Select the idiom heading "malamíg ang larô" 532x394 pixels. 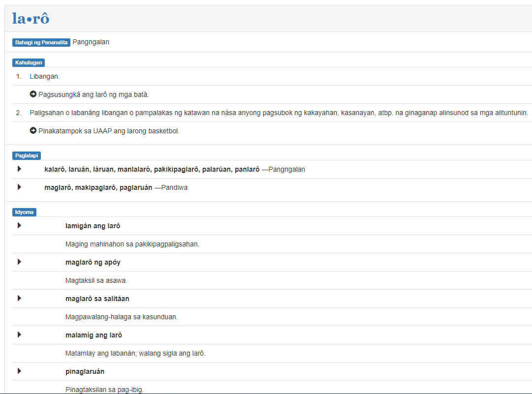click(x=94, y=335)
